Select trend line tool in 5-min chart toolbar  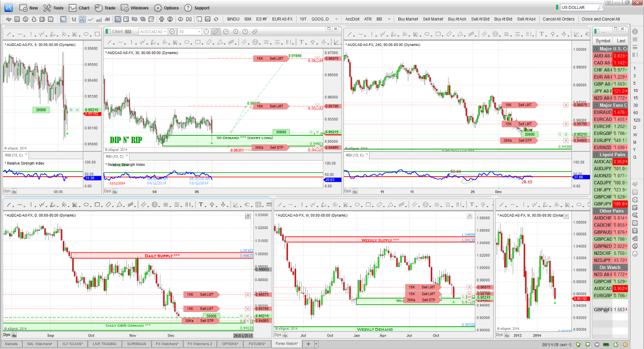(x=9, y=34)
